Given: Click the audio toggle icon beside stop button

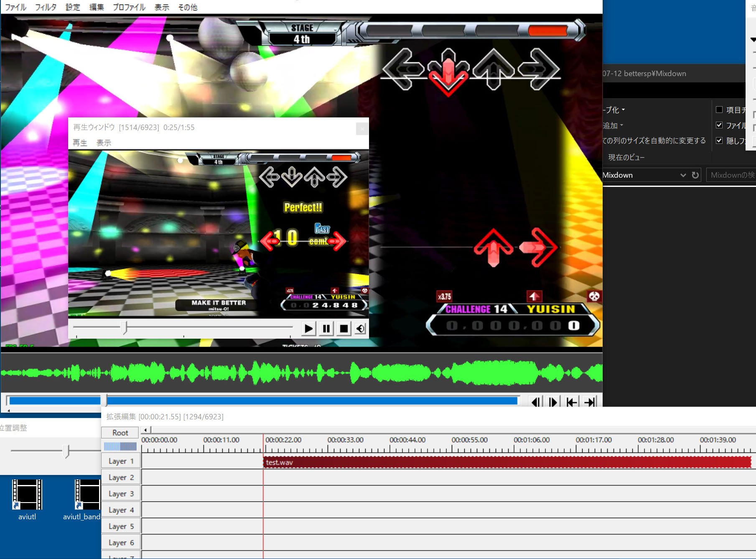Looking at the screenshot, I should pyautogui.click(x=360, y=329).
